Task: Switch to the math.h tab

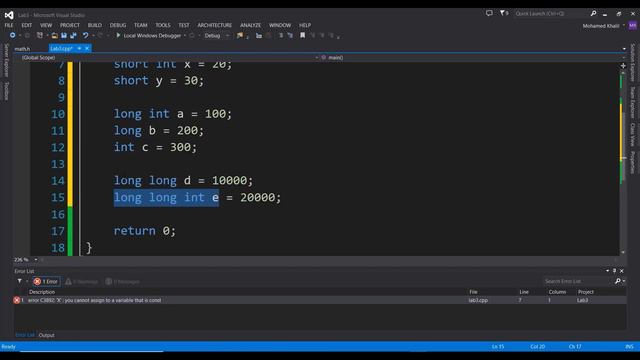Action: (22, 49)
